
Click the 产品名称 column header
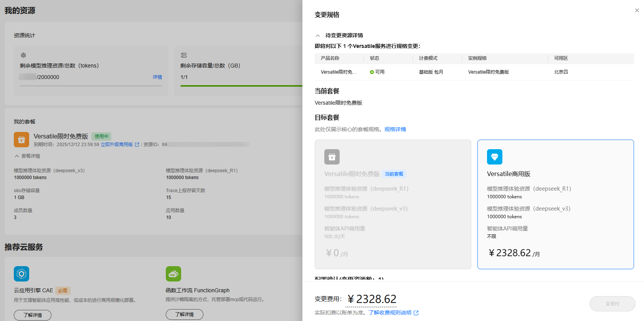330,58
